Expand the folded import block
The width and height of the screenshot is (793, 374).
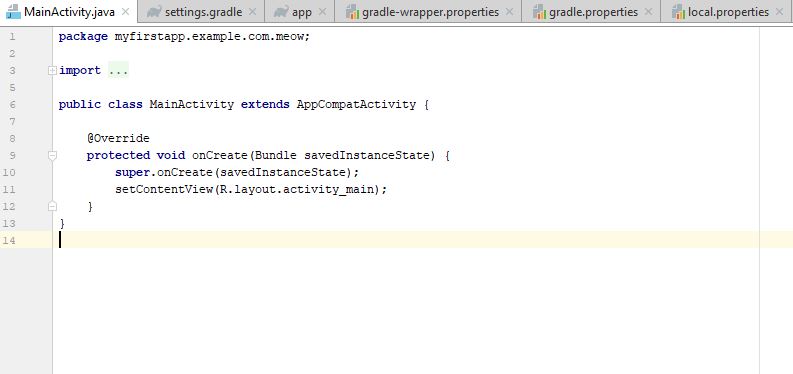point(52,71)
